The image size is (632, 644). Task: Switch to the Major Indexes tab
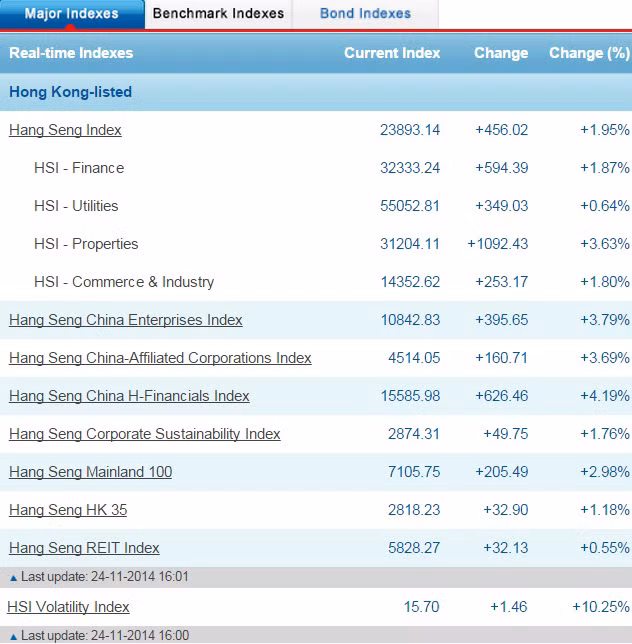point(72,14)
